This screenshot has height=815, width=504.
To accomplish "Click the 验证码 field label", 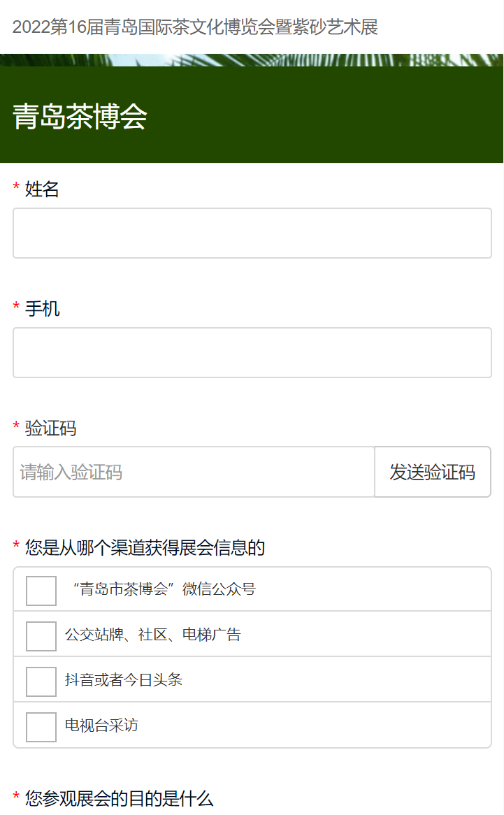I will (50, 428).
